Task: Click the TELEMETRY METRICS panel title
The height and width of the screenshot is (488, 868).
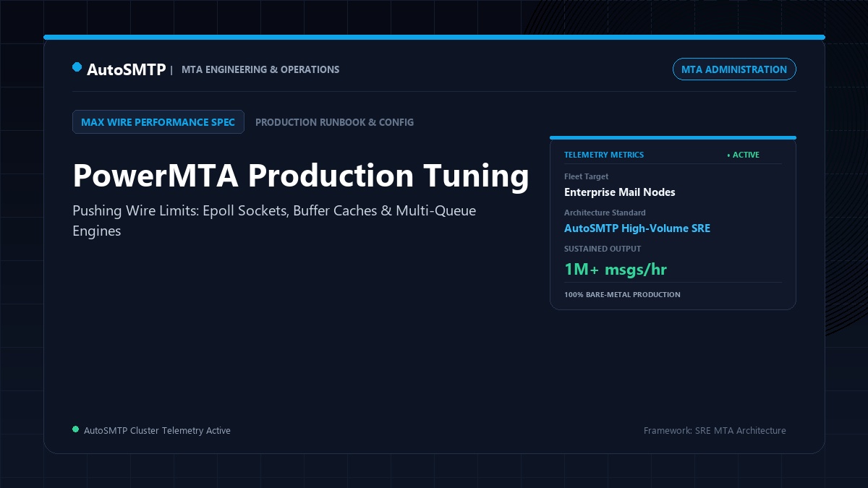Action: coord(604,155)
